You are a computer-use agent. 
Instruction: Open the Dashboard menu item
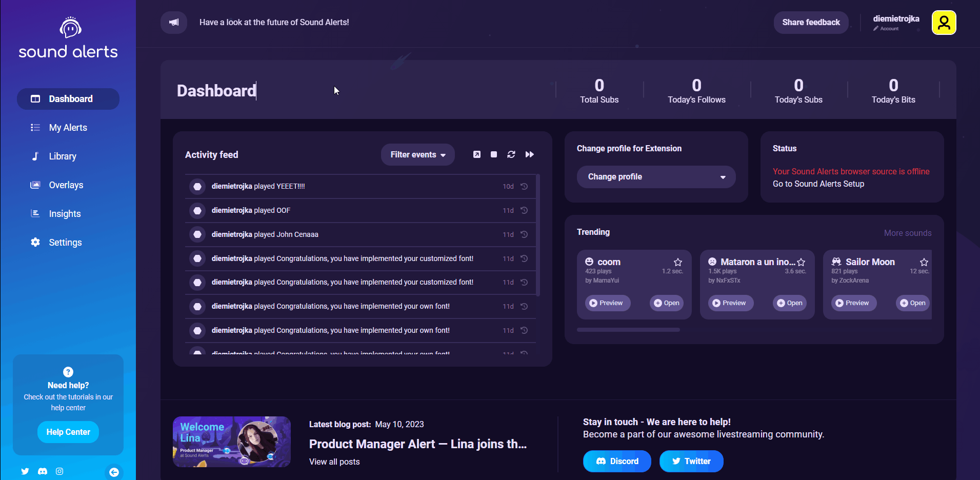pyautogui.click(x=68, y=99)
